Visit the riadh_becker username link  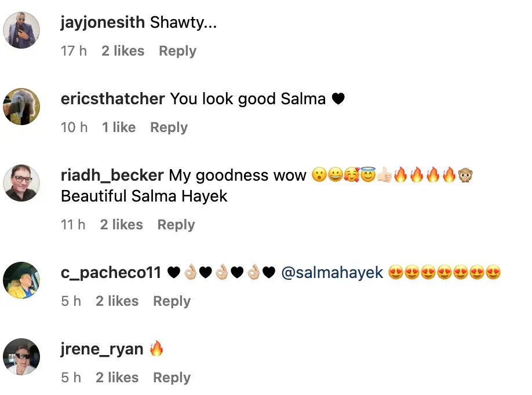[x=112, y=175]
